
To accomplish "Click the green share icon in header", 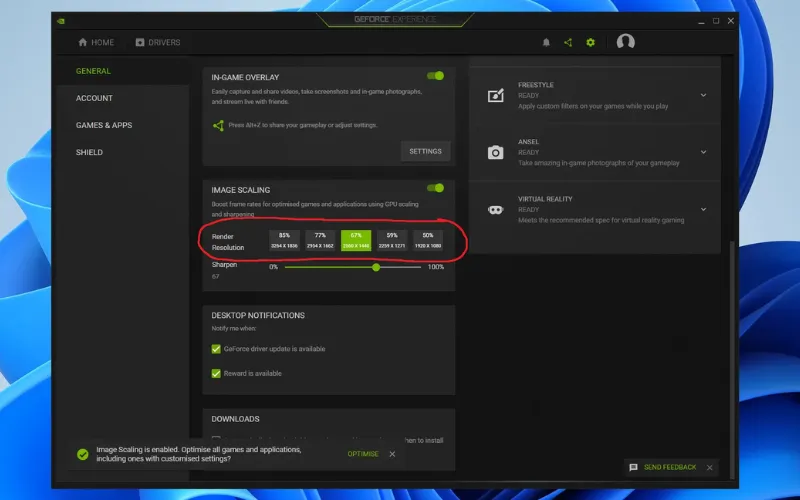I will coord(568,42).
